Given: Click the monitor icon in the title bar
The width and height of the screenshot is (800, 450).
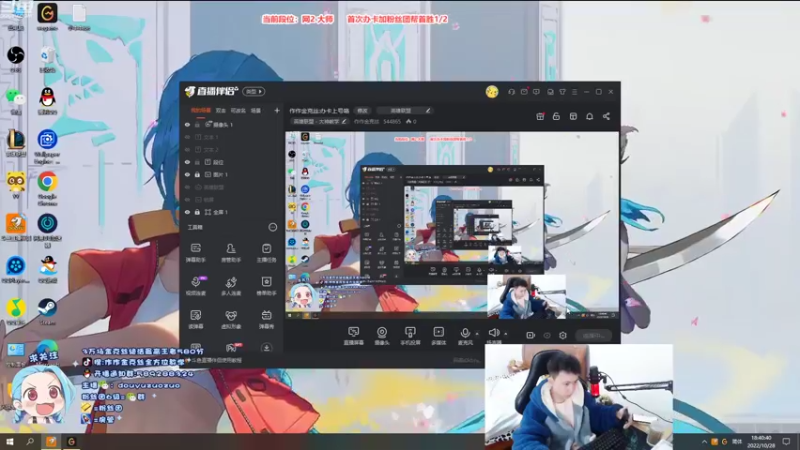Looking at the screenshot, I should 550,92.
